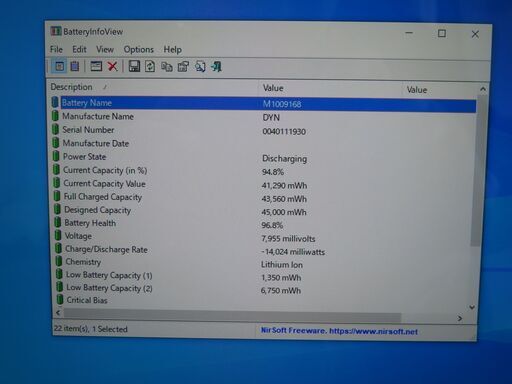Screen dimensions: 512x384
Task: Open the Help menu
Action: [x=173, y=50]
